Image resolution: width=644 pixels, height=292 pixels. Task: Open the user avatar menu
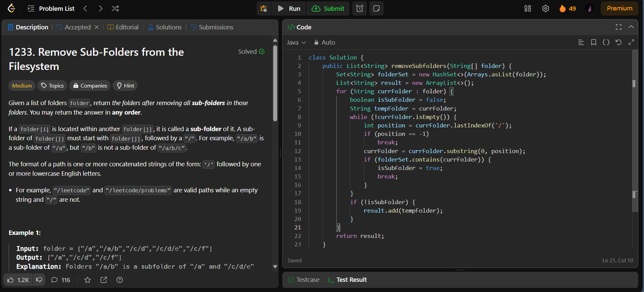point(589,9)
